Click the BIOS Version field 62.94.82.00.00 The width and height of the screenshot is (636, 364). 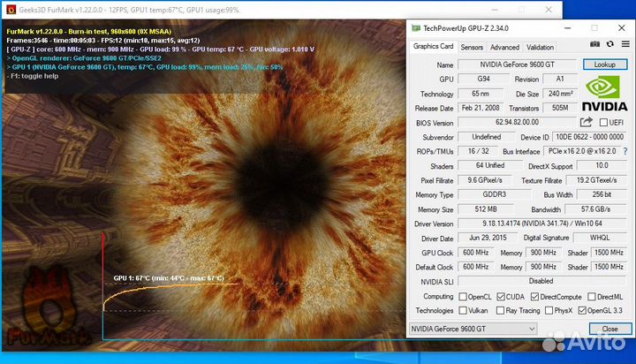pyautogui.click(x=517, y=122)
